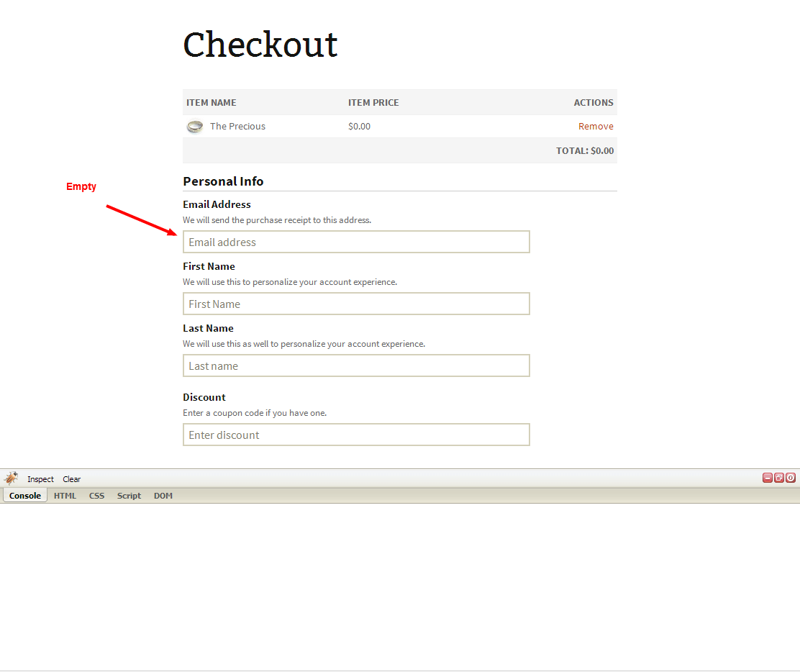The height and width of the screenshot is (672, 800).
Task: Switch to the HTML tab
Action: pyautogui.click(x=65, y=496)
